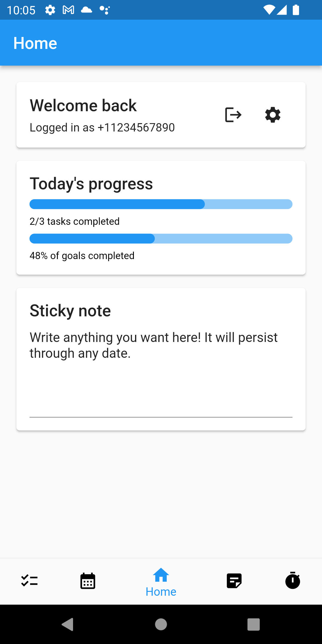
Task: Open the calendar tab
Action: click(88, 581)
